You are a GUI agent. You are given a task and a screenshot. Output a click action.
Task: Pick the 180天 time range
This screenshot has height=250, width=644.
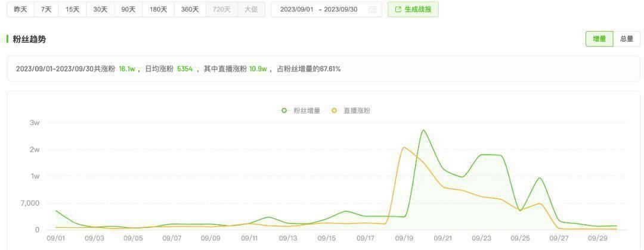158,10
